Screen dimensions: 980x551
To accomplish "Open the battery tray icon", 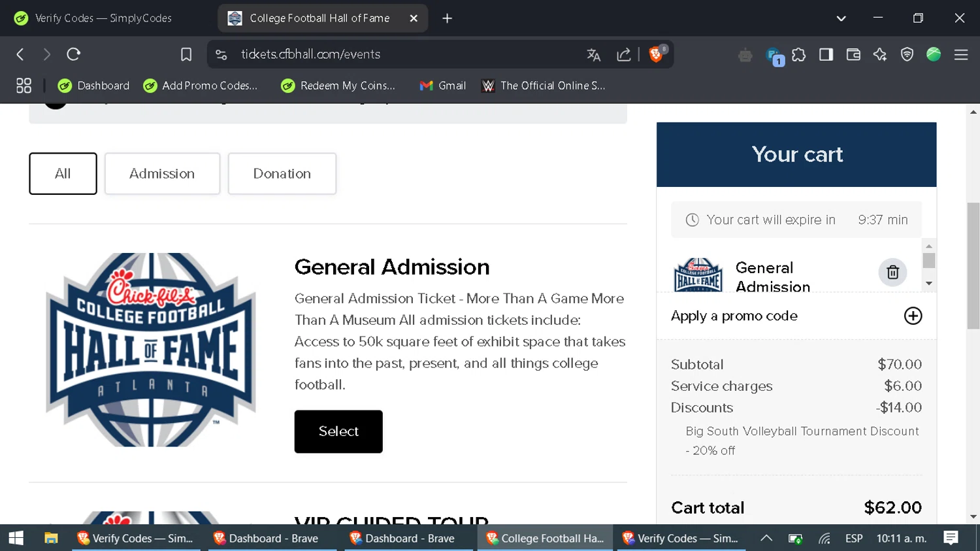I will (x=795, y=539).
